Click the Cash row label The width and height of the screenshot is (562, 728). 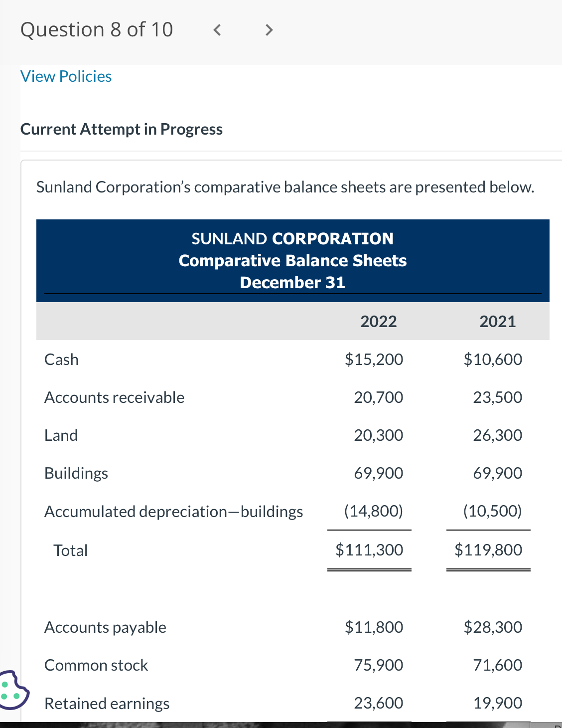tap(61, 359)
